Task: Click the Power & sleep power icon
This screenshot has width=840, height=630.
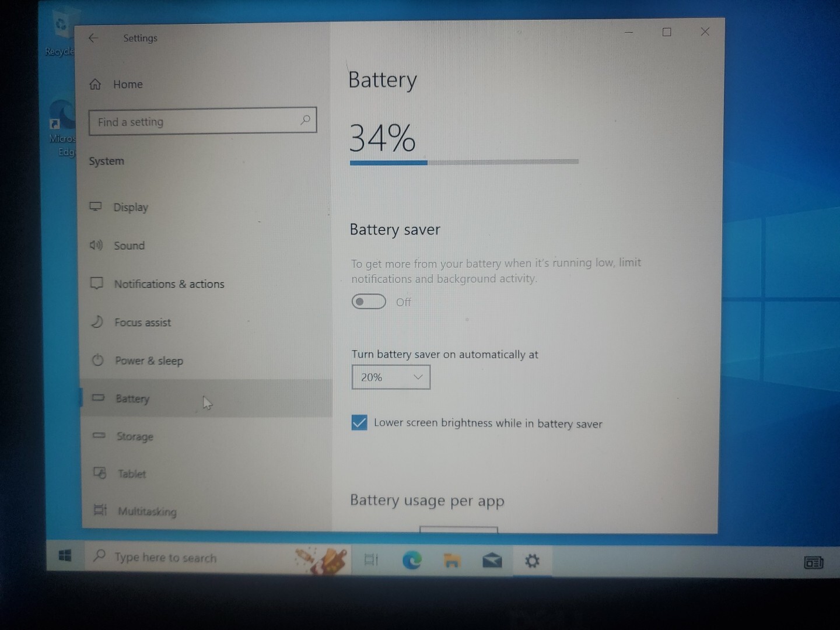Action: [97, 360]
